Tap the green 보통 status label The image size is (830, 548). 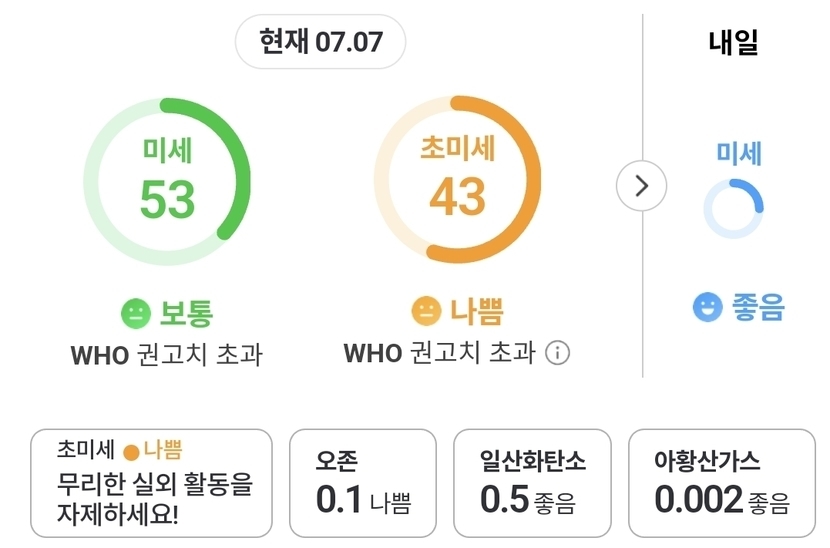click(x=186, y=313)
